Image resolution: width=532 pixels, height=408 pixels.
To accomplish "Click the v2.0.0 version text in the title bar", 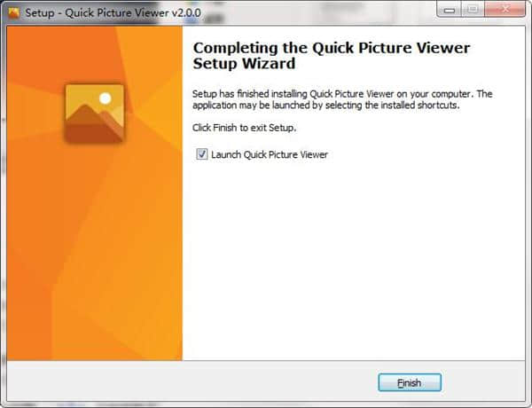I will point(186,13).
